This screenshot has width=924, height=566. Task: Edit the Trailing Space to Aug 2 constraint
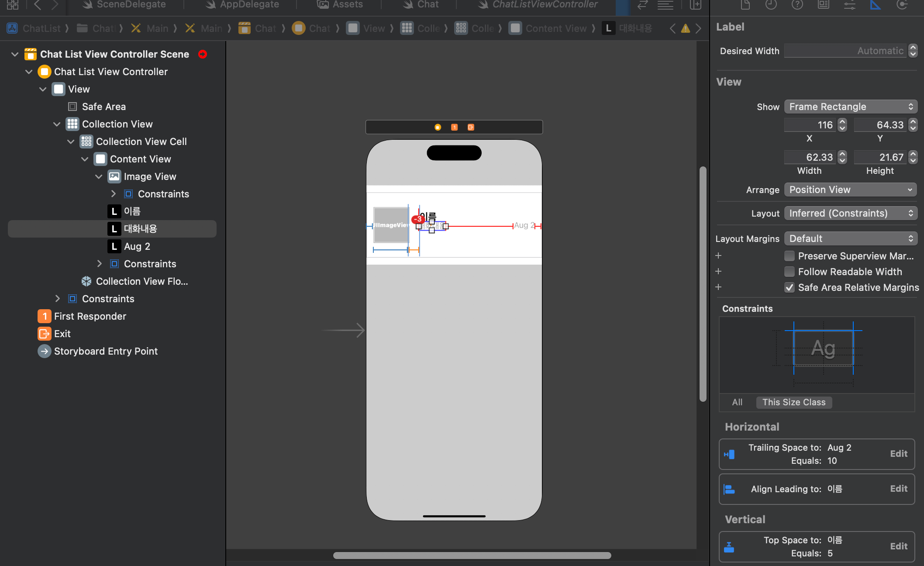tap(899, 454)
